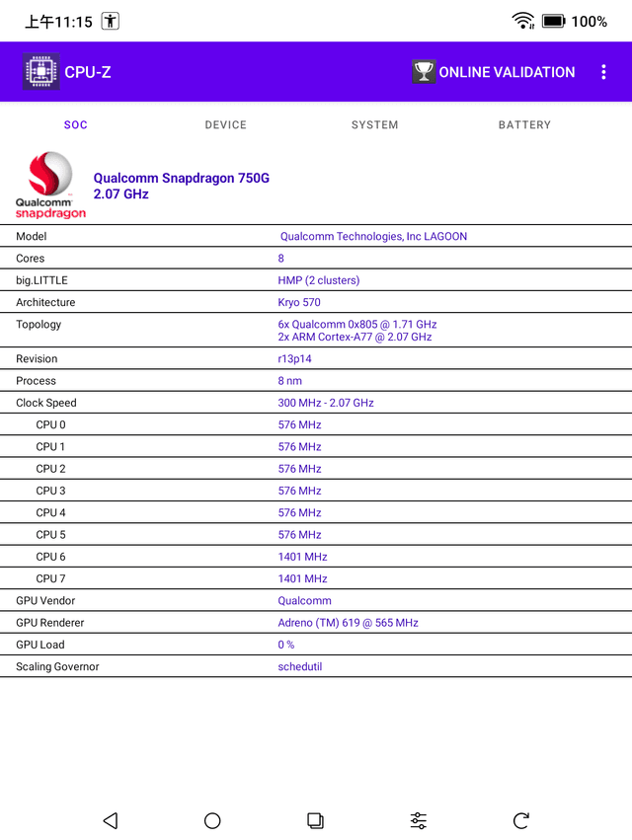632x840 pixels.
Task: Select HMP (2 clusters) value
Action: [318, 280]
